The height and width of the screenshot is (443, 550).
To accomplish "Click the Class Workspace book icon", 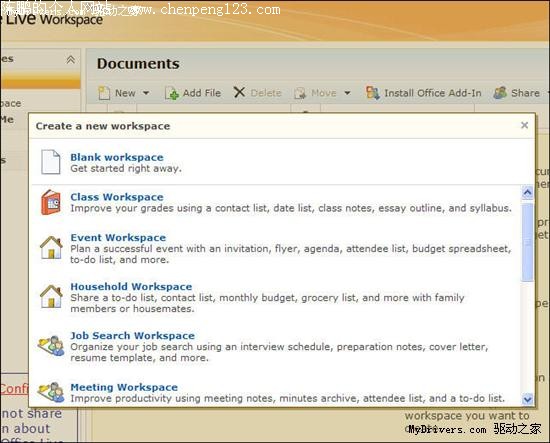I will coord(51,202).
